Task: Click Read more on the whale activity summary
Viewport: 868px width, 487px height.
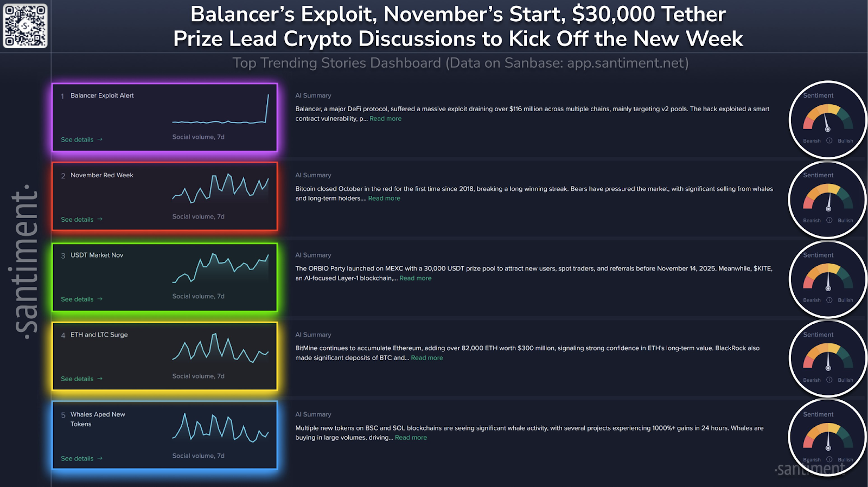Action: point(411,437)
